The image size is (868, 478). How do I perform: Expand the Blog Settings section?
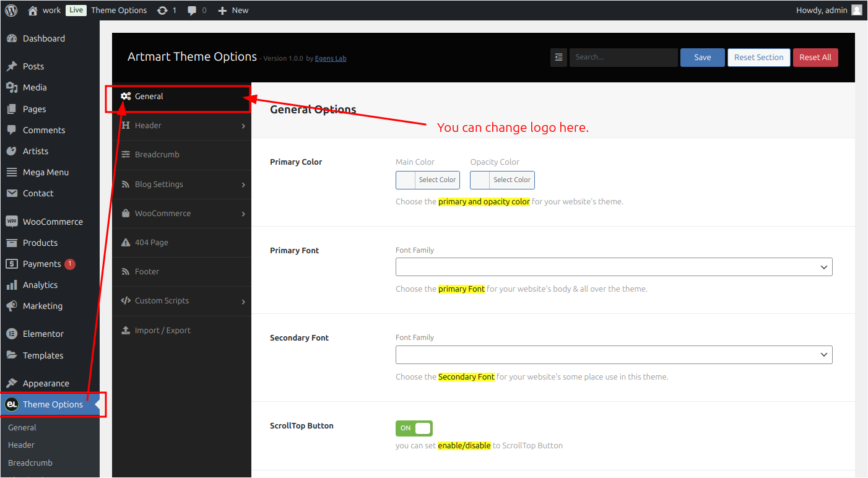(x=181, y=185)
